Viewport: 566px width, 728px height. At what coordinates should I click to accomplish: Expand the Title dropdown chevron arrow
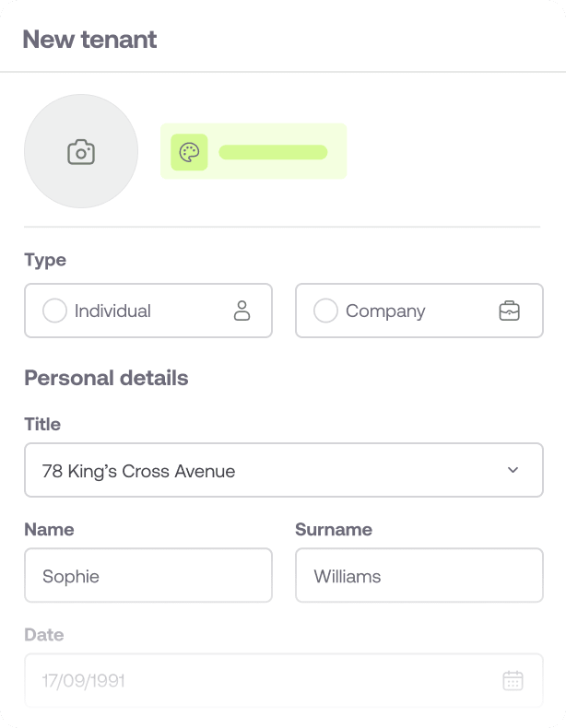click(513, 471)
